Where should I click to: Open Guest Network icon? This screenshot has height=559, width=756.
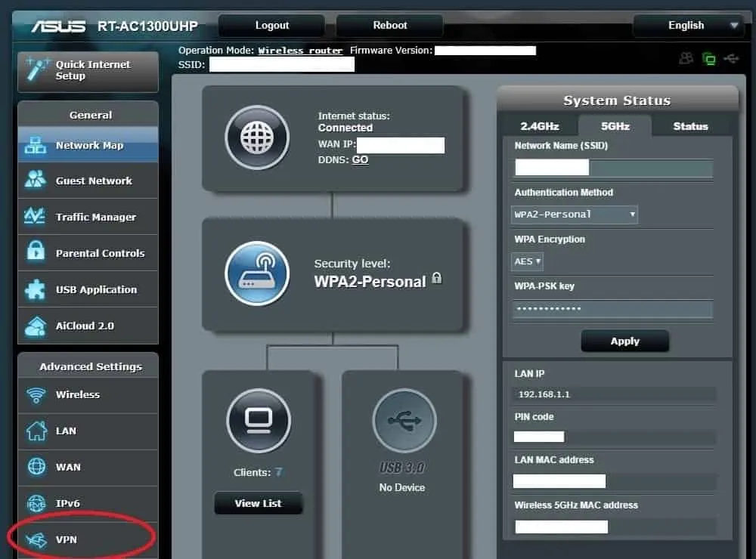36,180
